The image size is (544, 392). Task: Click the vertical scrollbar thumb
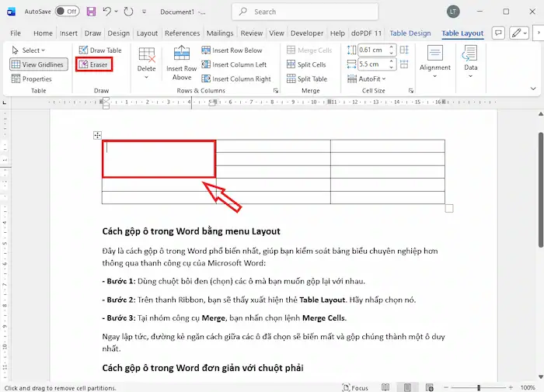tap(541, 189)
